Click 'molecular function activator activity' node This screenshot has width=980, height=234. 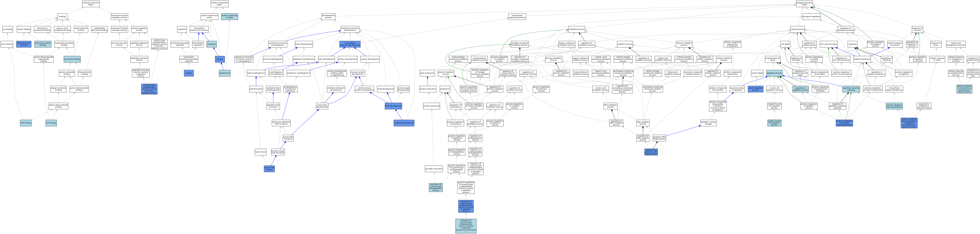point(119,29)
